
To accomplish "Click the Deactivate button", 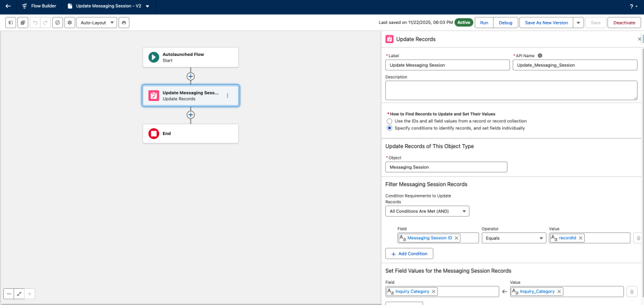I will coord(624,23).
